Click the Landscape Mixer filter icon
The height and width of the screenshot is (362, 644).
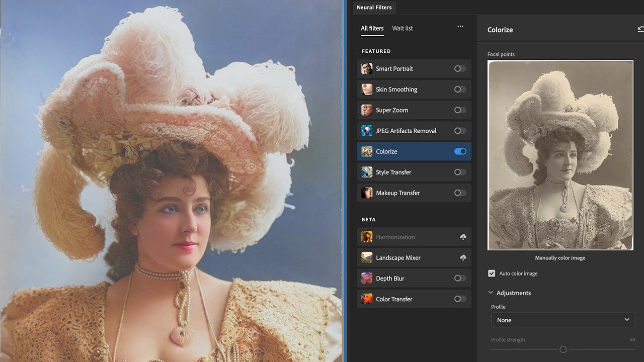pos(367,257)
